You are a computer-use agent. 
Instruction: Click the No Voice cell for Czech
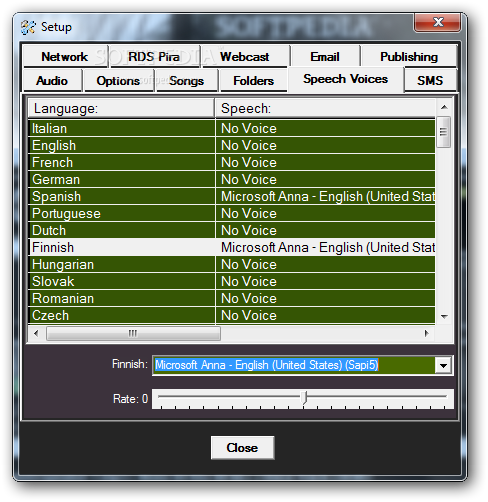[326, 315]
